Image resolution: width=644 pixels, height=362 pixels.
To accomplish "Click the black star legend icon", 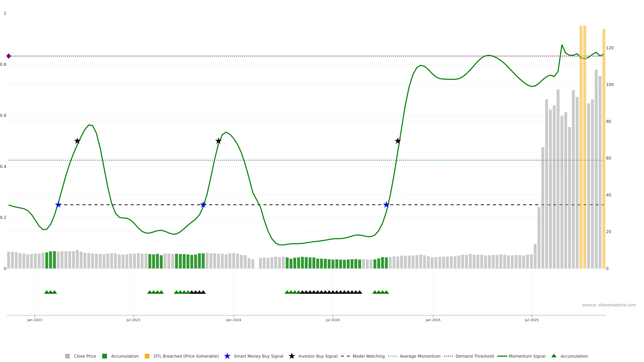I will [291, 356].
